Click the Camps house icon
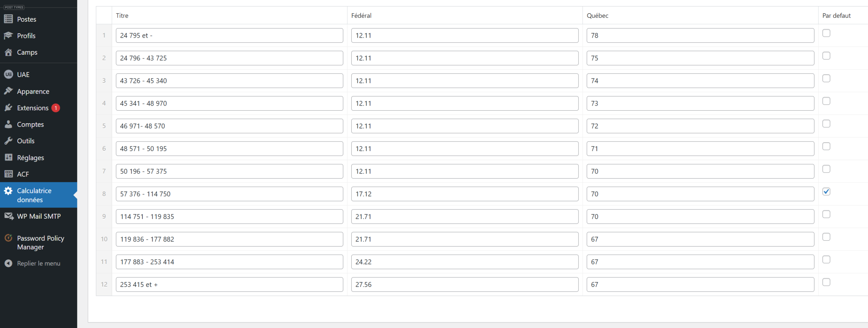Screen dimensions: 868x328 (8, 52)
